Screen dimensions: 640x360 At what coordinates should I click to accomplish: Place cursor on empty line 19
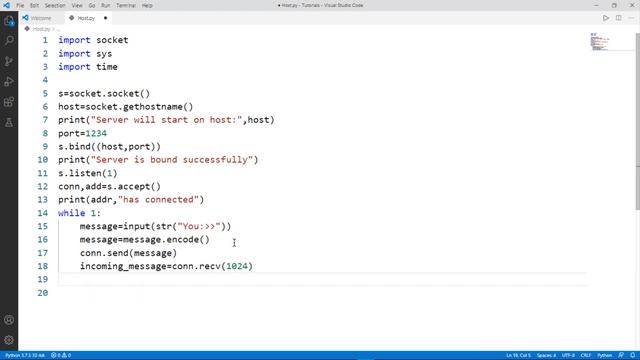point(322,280)
